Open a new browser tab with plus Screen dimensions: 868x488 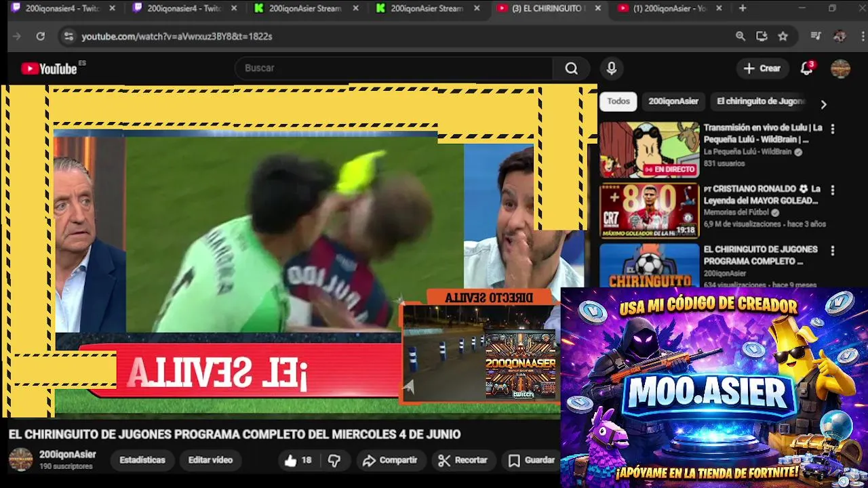tap(743, 8)
